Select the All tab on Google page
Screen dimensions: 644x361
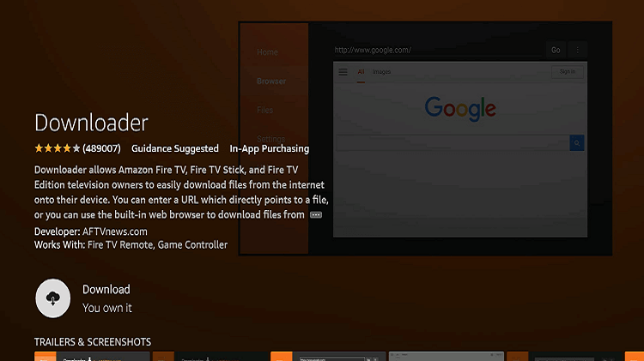tap(361, 72)
